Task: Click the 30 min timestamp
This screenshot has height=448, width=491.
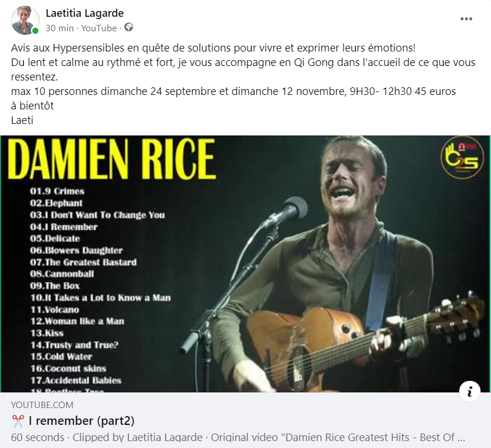Action: (60, 28)
